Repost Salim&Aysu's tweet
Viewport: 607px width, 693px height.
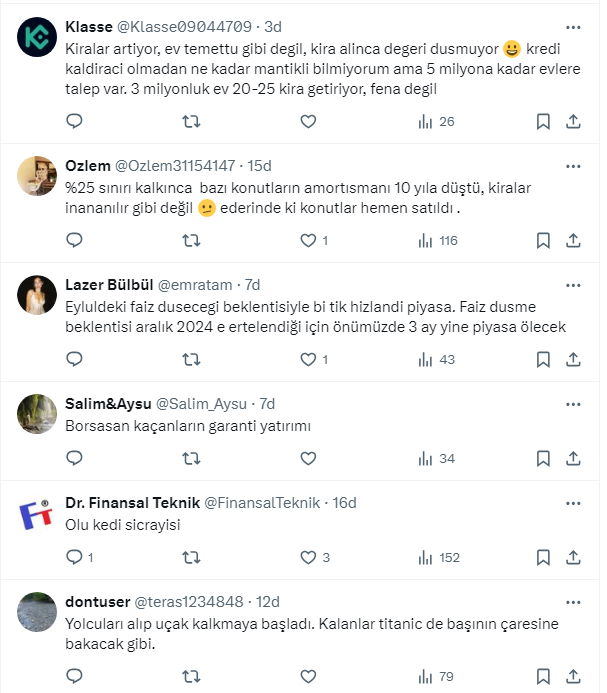pyautogui.click(x=191, y=458)
